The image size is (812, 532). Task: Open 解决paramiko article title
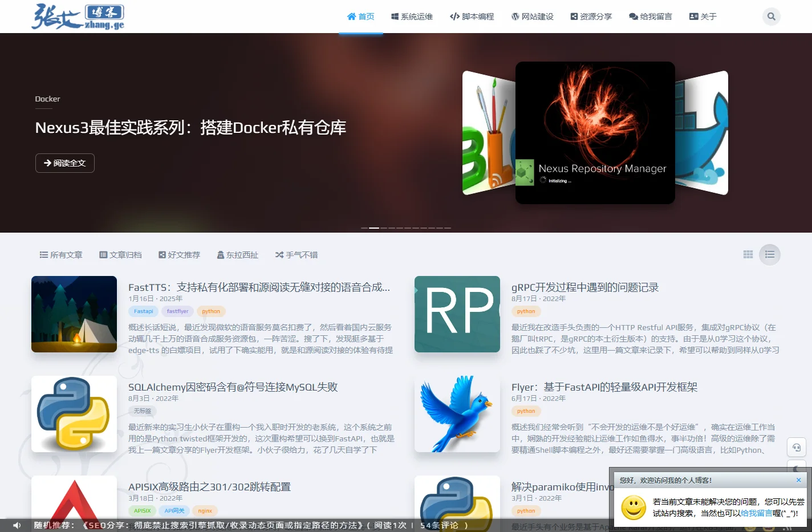point(560,487)
